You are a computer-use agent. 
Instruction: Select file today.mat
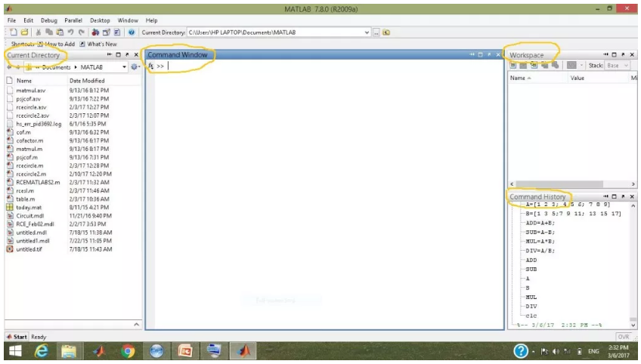(x=29, y=208)
